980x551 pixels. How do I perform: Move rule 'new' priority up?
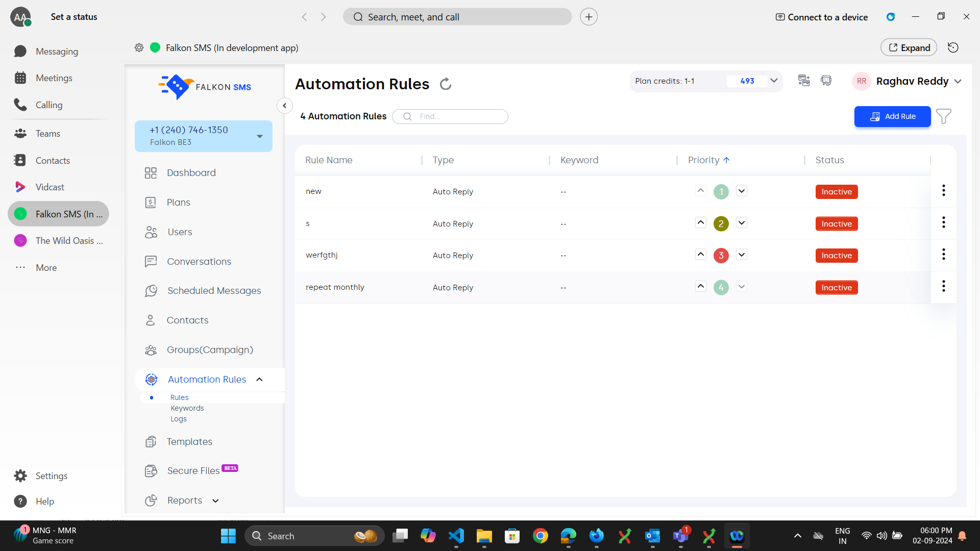coord(700,191)
